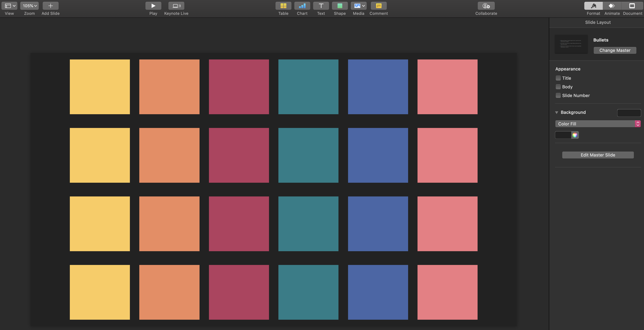Enable the Title checkbox
The width and height of the screenshot is (644, 330).
(558, 78)
